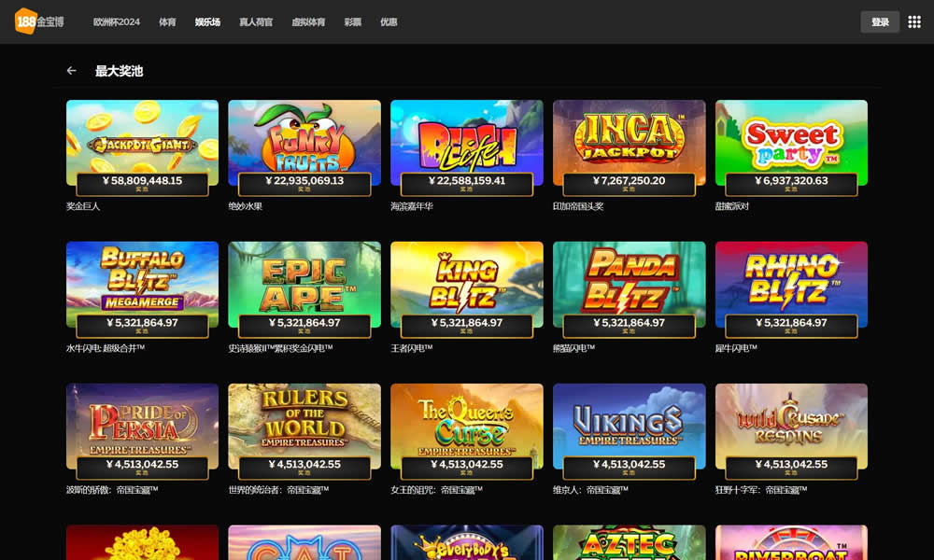Click the 犀牛闪电 game title
934x560 pixels.
(736, 348)
